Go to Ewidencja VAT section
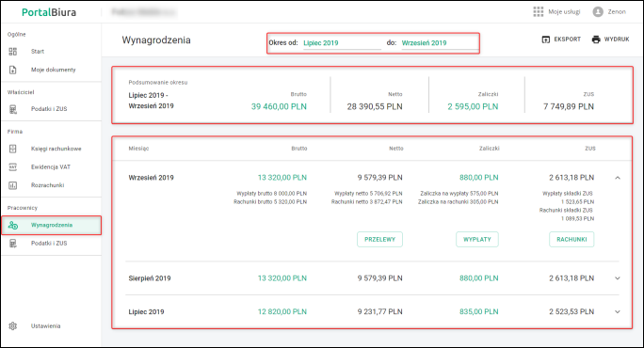Screen dimensions: 644x348 tap(51, 167)
